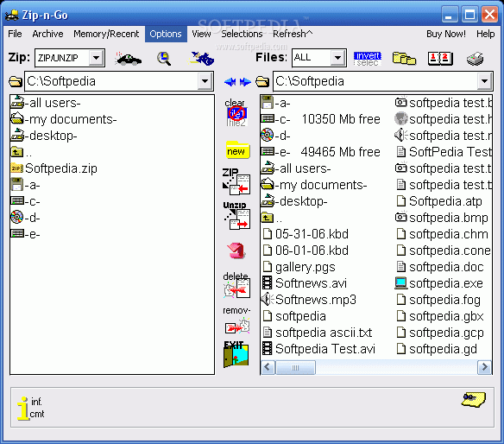Select -d- CD drive in left pane
This screenshot has width=504, height=444.
point(26,218)
